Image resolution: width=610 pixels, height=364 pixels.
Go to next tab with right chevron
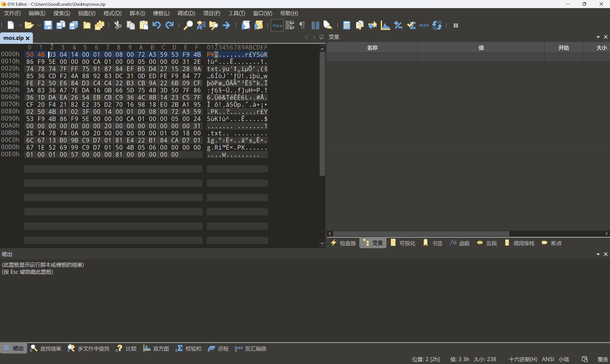point(314,37)
